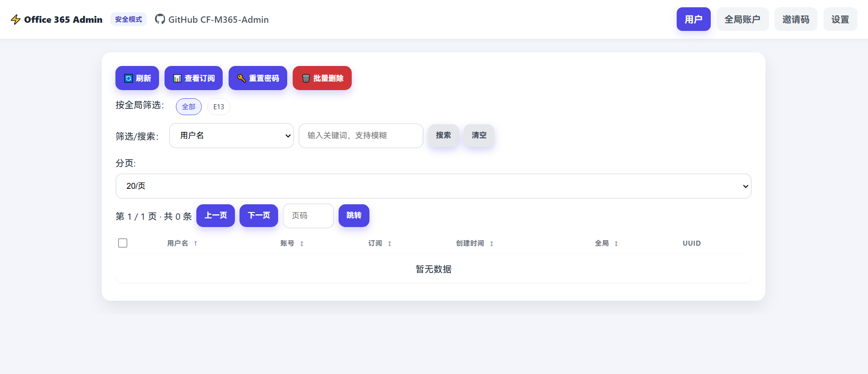868x374 pixels.
Task: Click the 搜索 button
Action: tap(444, 135)
